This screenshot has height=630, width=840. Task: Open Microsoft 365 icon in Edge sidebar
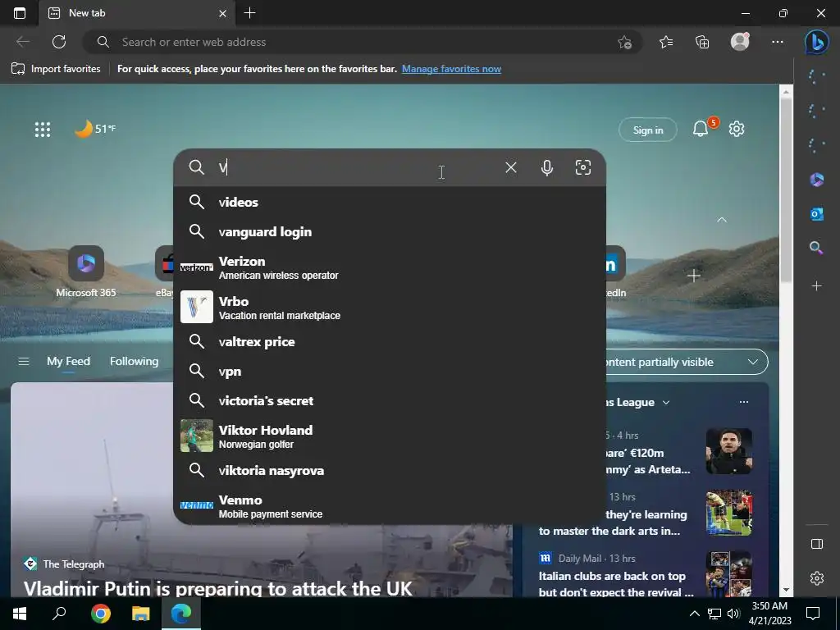[816, 180]
